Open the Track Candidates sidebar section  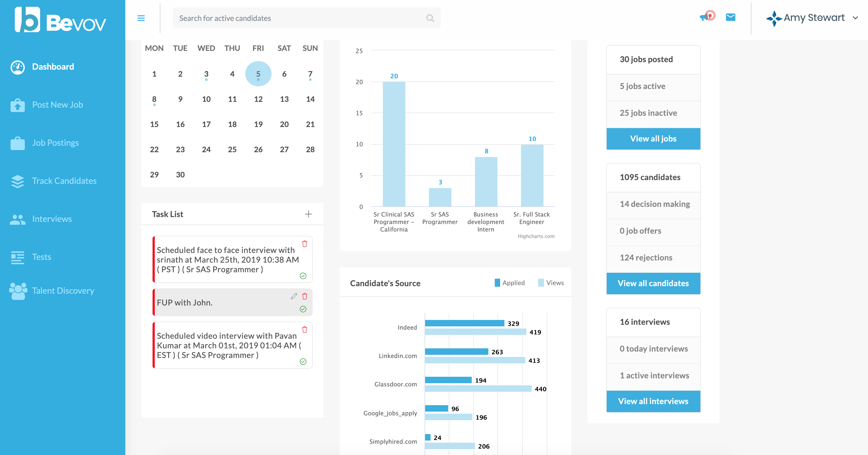coord(64,181)
